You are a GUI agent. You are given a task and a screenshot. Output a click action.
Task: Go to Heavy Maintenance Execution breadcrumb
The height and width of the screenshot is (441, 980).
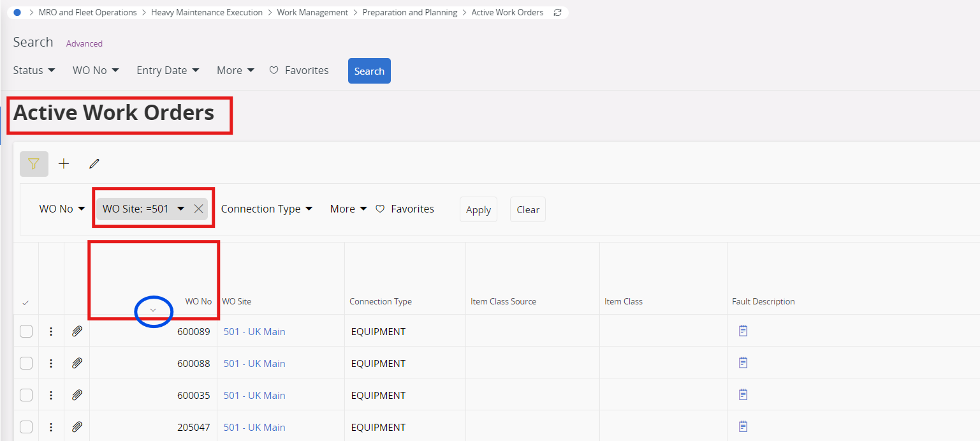(x=207, y=12)
